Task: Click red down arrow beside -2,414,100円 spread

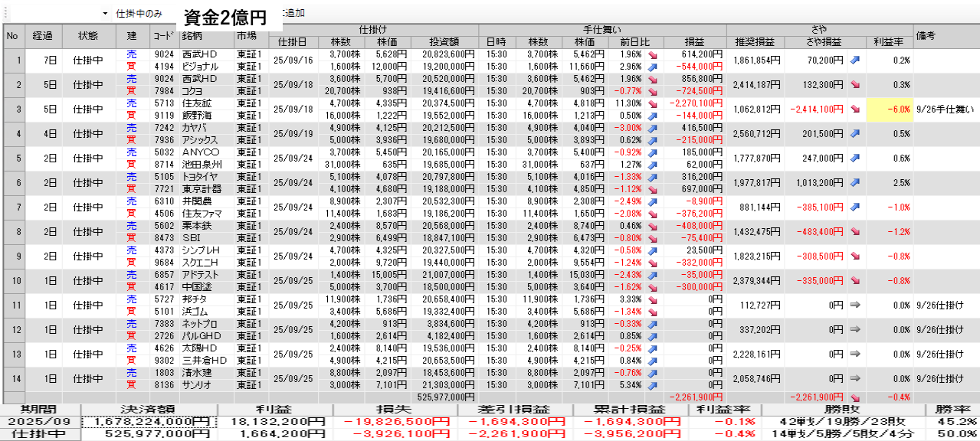Action: [854, 109]
